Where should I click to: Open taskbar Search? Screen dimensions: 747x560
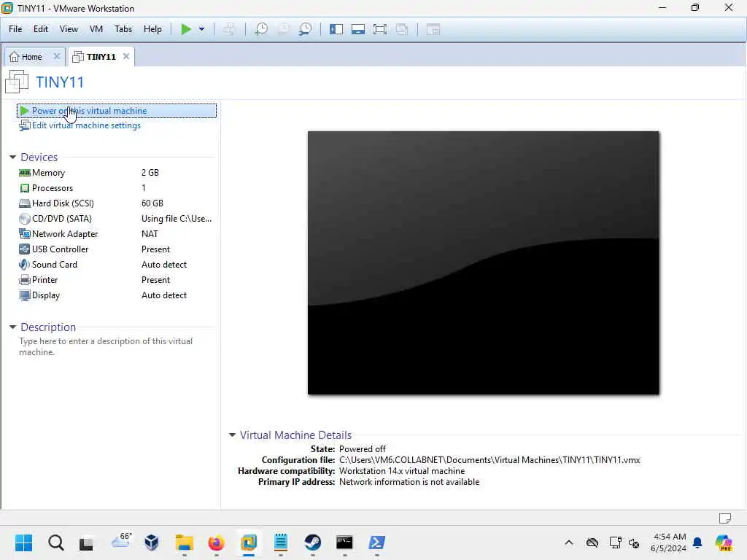(55, 542)
